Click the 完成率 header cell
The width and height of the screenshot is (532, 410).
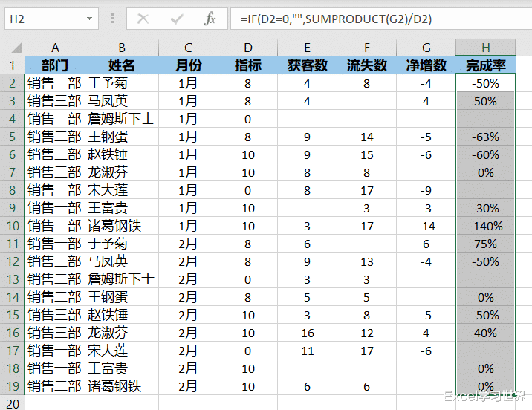tap(486, 65)
